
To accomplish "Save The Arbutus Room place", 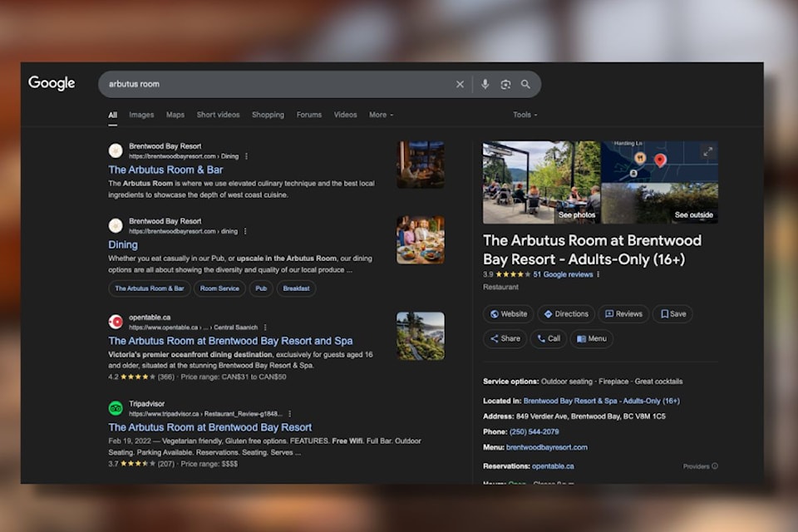I will pos(672,314).
